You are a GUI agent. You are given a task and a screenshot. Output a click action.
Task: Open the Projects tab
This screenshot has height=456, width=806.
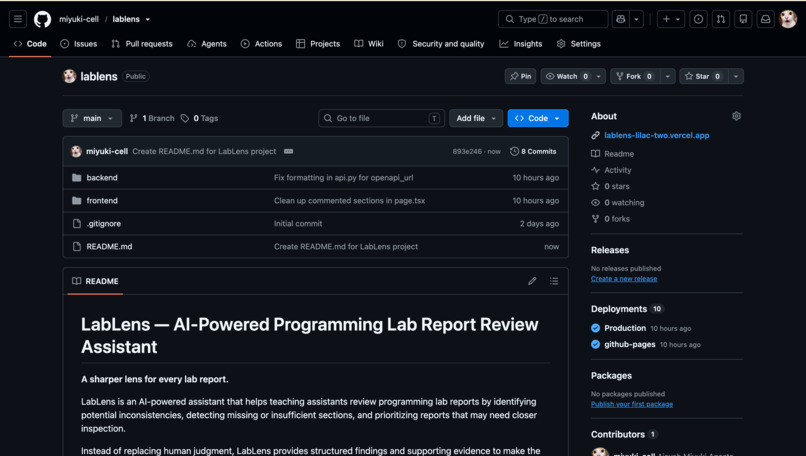tap(318, 44)
